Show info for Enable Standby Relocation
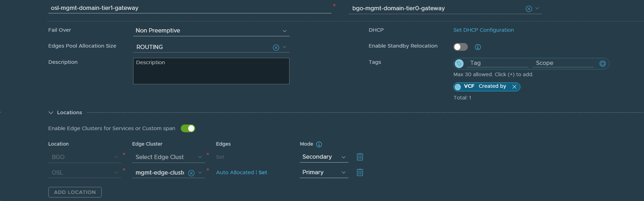644x201 pixels. [478, 47]
